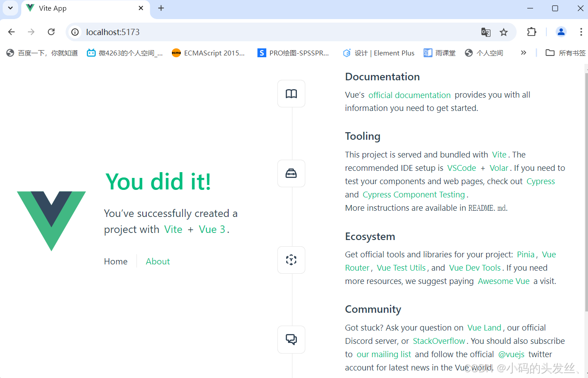The height and width of the screenshot is (378, 588).
Task: Open the 所有书签 bookmarks folder
Action: point(565,53)
